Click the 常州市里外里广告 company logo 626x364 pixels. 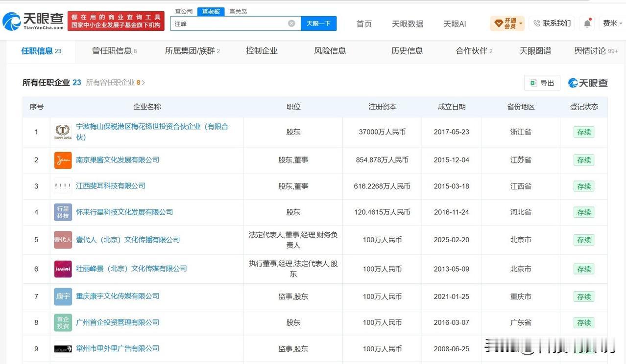click(63, 349)
